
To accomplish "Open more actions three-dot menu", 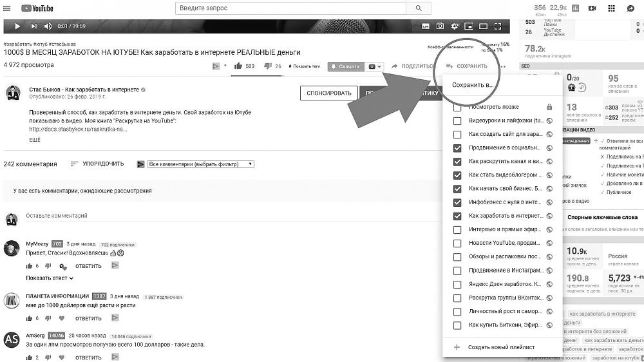I will 504,66.
